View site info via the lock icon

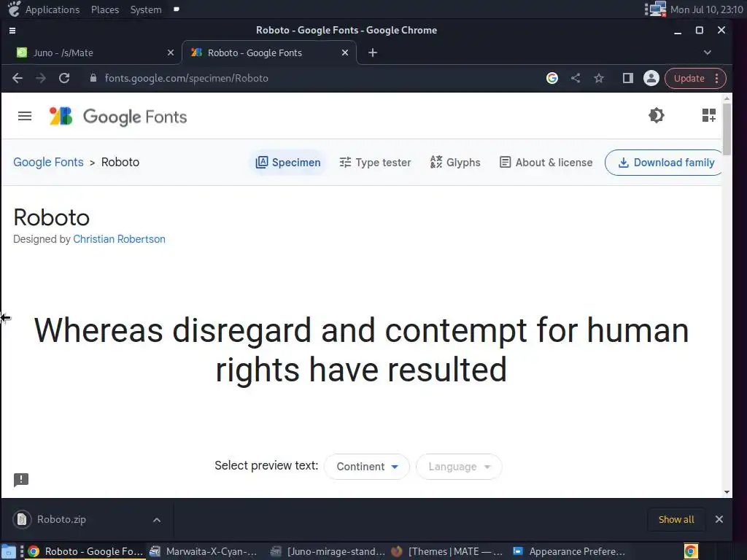point(93,78)
